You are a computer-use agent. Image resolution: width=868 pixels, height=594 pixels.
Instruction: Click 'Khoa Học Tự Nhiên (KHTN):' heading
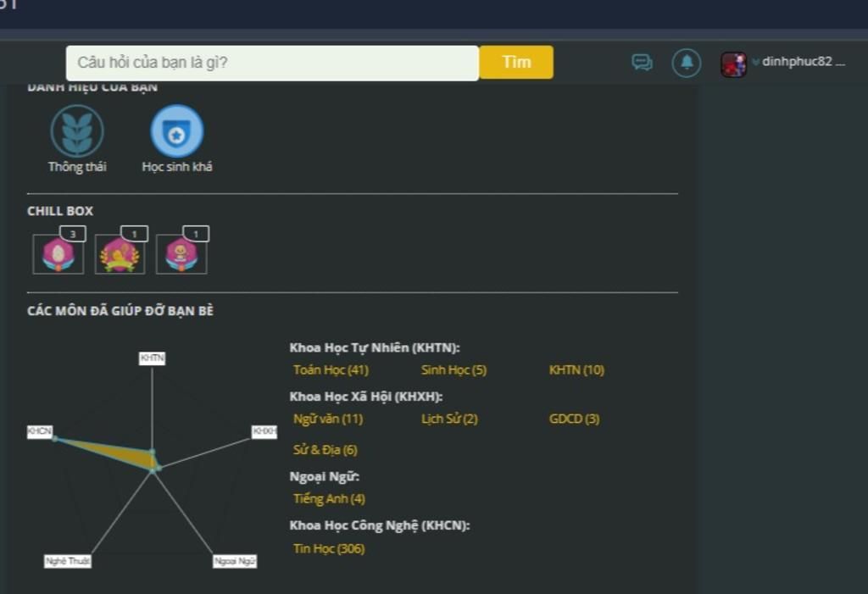tap(375, 347)
